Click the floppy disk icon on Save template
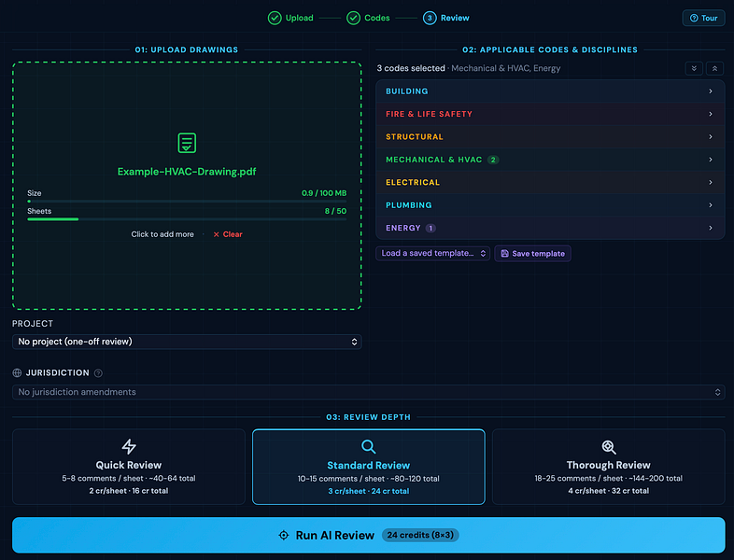 click(504, 254)
